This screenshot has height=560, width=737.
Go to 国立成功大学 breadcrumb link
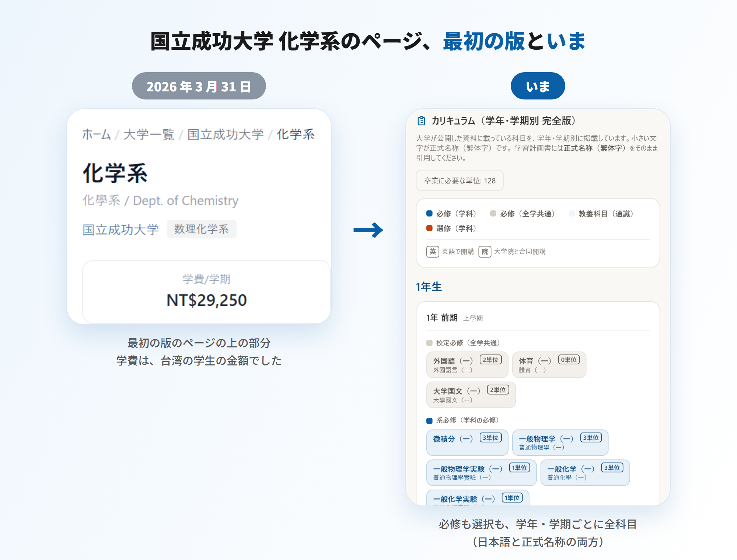226,134
